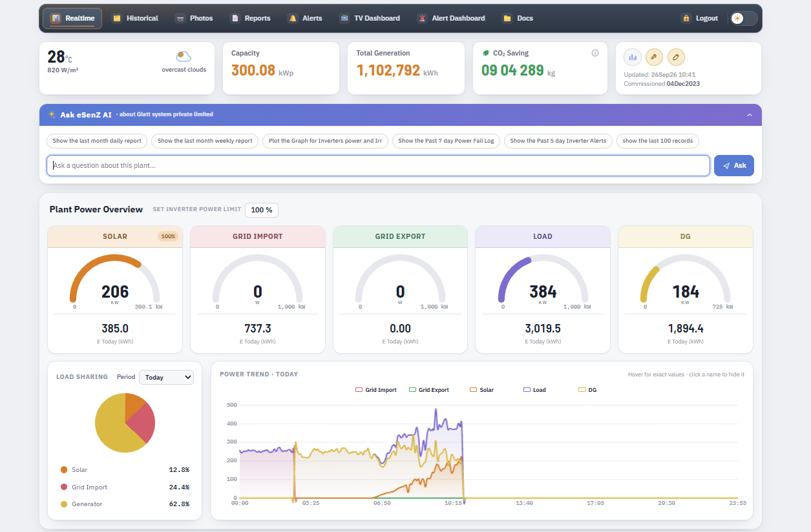The width and height of the screenshot is (811, 532).
Task: Click the Grid Export gauge arc
Action: point(400,258)
